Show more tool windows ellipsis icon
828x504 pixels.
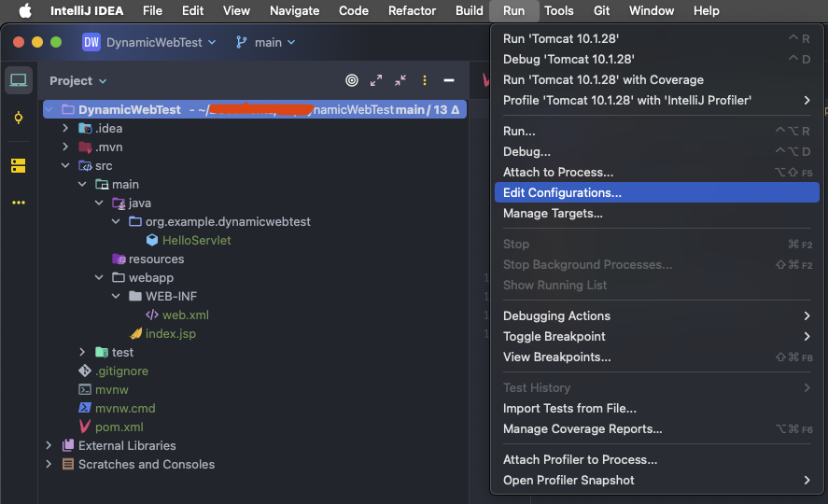pos(19,203)
